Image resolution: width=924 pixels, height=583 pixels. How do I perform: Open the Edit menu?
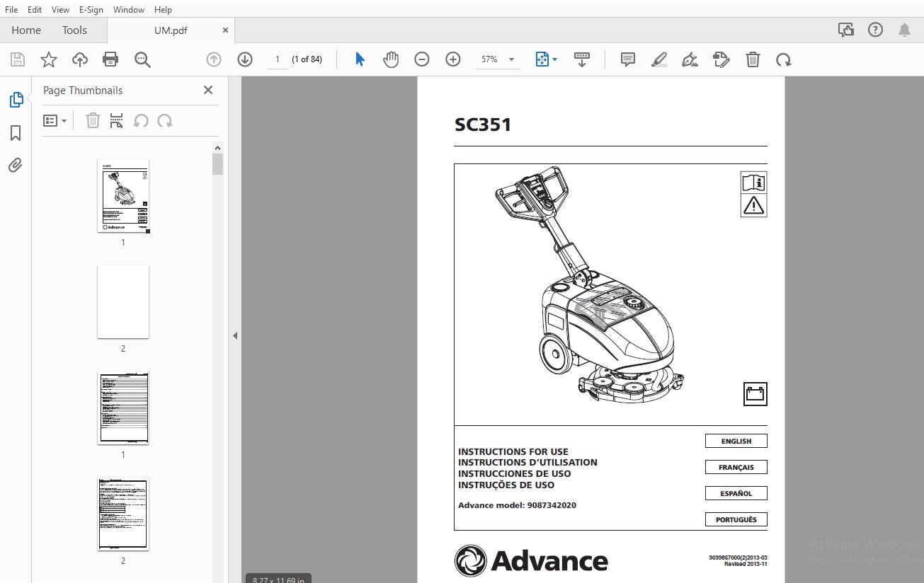point(35,9)
